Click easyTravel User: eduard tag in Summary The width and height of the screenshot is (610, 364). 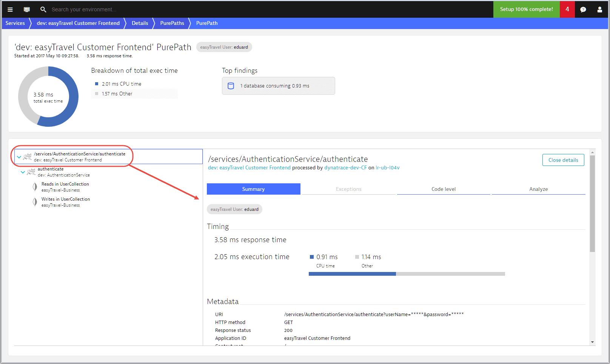point(234,209)
